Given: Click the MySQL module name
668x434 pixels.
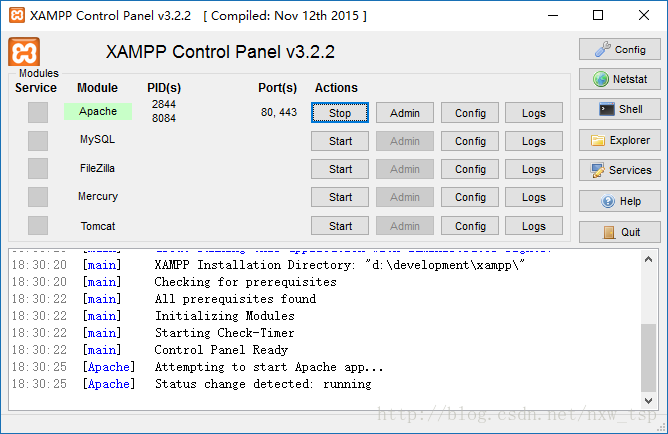Looking at the screenshot, I should point(98,139).
